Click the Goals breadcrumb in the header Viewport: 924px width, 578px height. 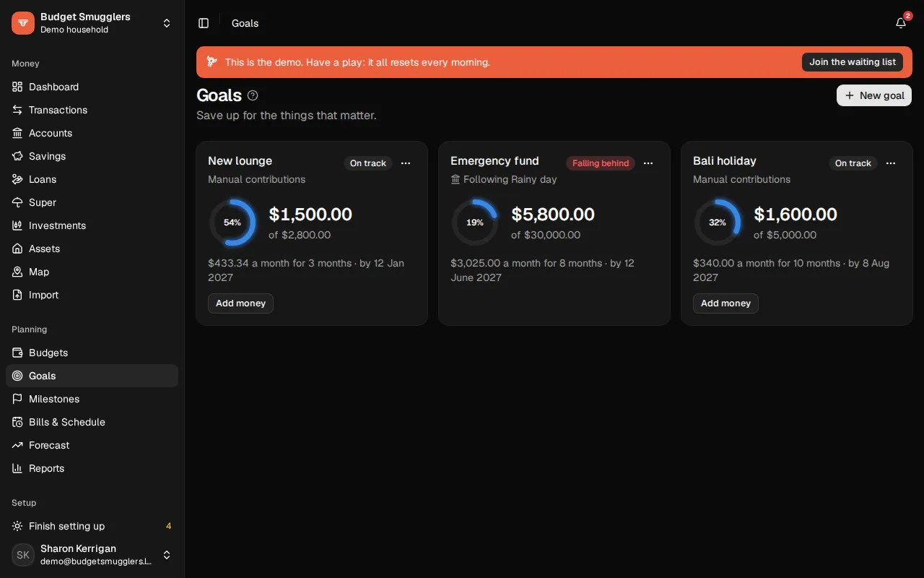click(x=245, y=23)
